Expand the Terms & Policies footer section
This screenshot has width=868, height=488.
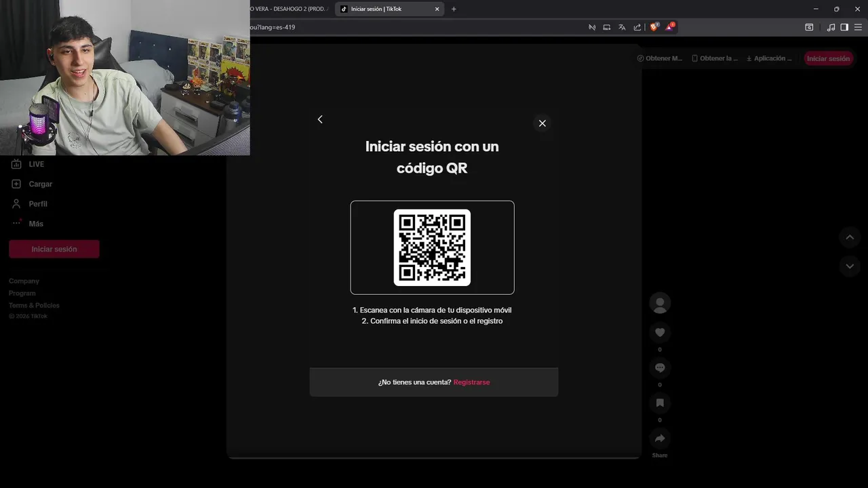tap(34, 305)
